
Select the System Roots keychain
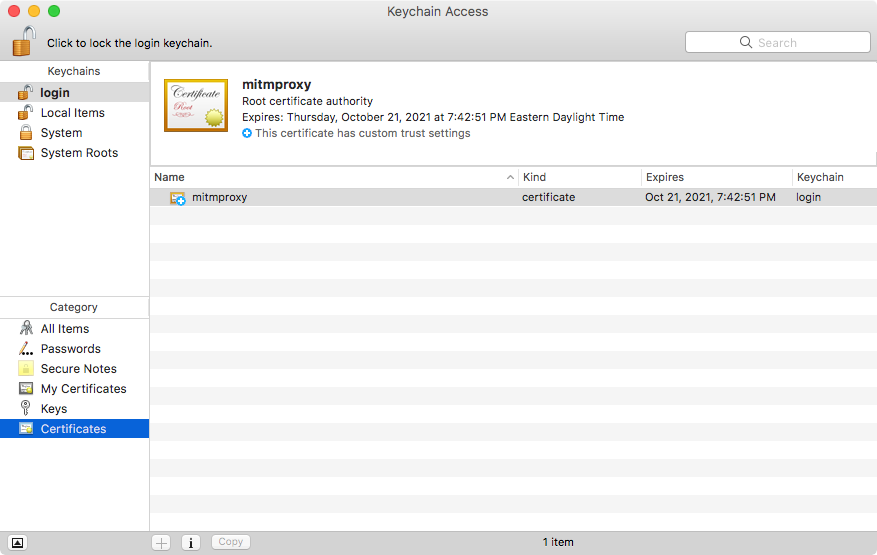(79, 153)
